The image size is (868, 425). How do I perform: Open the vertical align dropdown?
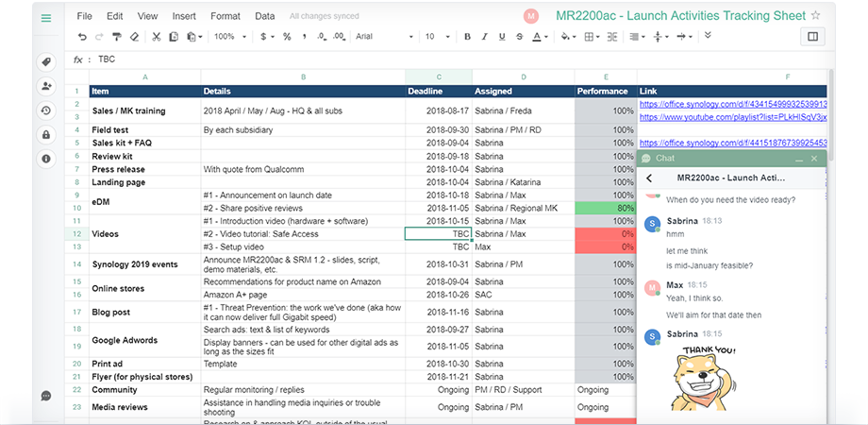[x=660, y=37]
